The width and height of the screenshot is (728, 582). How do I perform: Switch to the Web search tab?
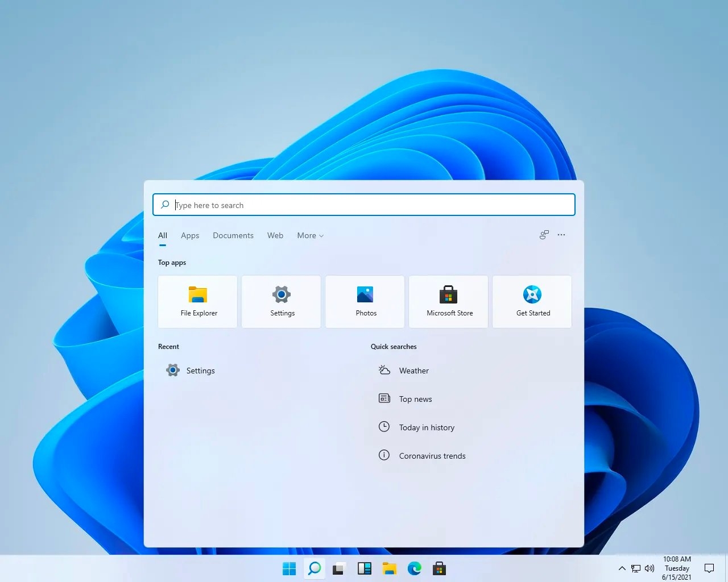click(x=275, y=235)
